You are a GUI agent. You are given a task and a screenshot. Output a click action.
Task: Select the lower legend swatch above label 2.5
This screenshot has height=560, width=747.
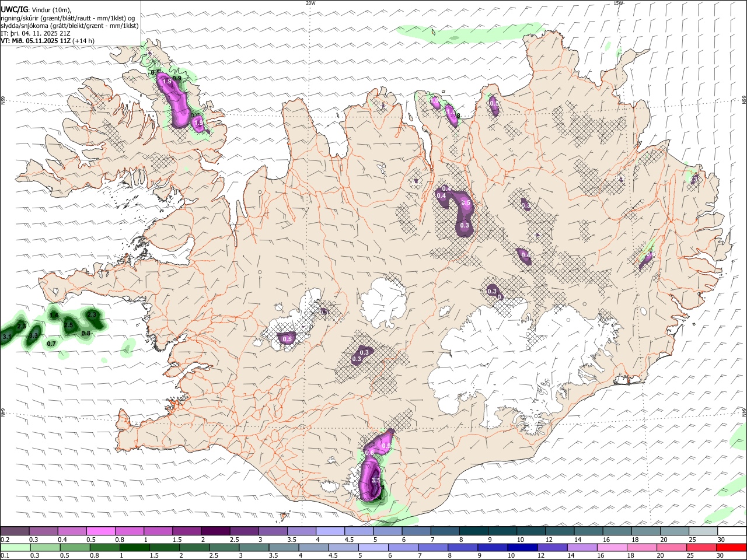pos(224,547)
